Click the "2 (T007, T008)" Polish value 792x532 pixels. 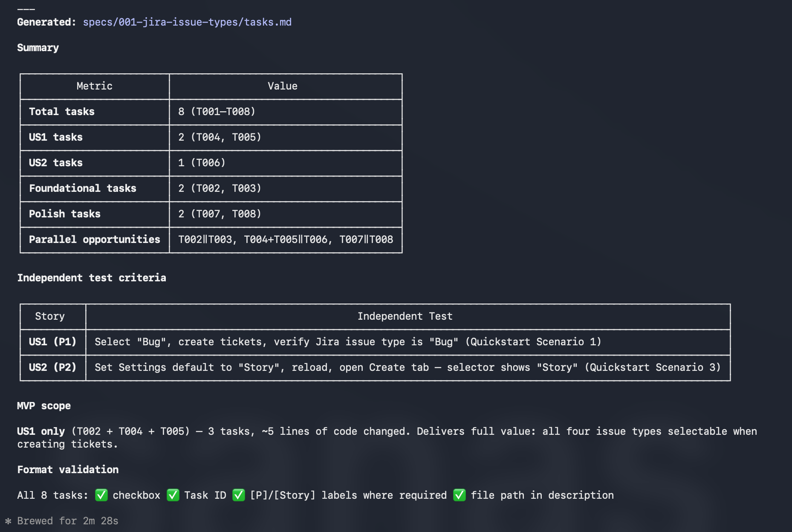click(220, 214)
